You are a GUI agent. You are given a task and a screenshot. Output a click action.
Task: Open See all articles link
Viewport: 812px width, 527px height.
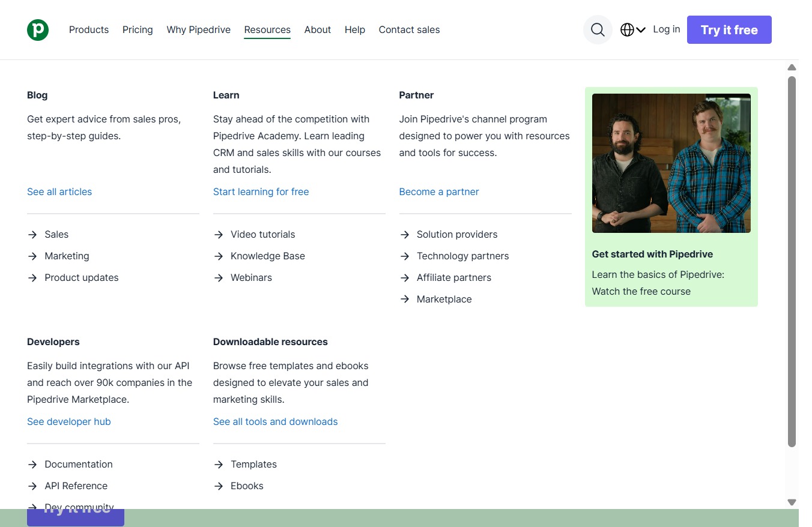[x=59, y=192]
